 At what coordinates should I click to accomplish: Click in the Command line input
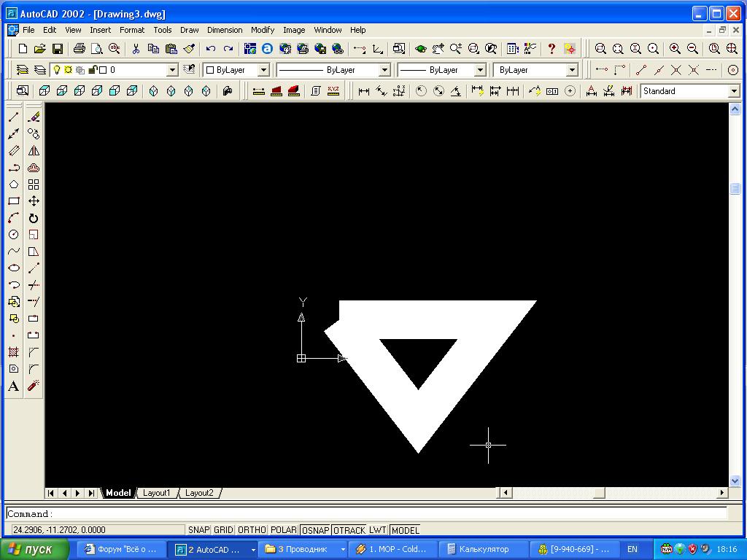[x=365, y=514]
